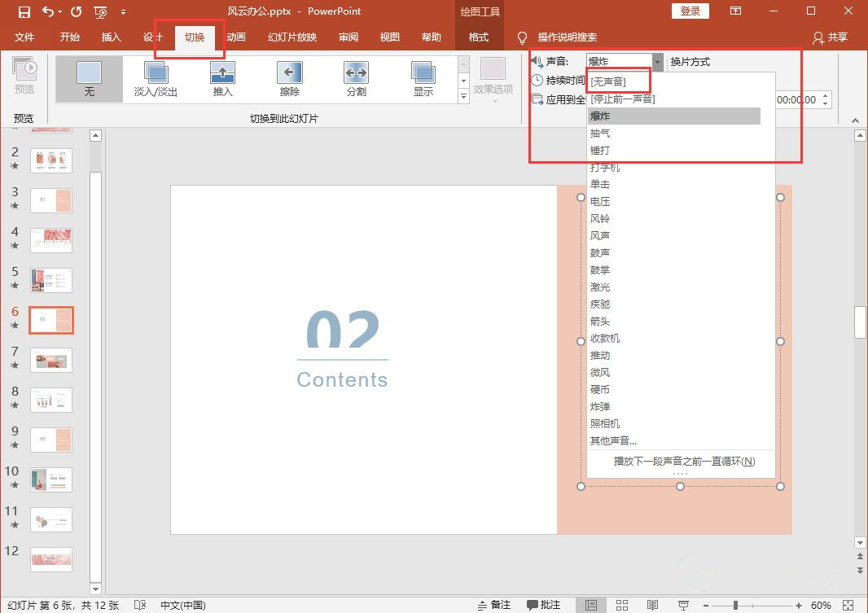Image resolution: width=868 pixels, height=613 pixels.
Task: Start slideshow from beginning icon in quick access toolbar
Action: (100, 11)
